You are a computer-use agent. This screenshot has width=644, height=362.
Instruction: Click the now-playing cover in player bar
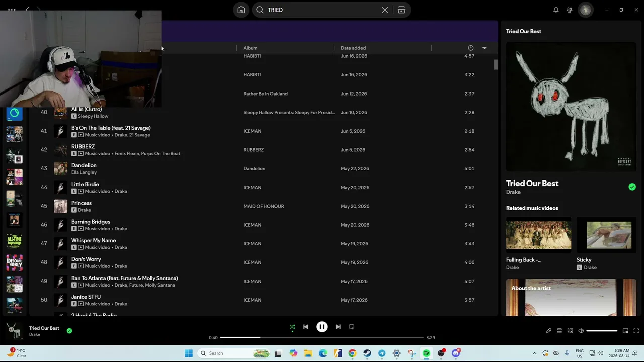14,331
